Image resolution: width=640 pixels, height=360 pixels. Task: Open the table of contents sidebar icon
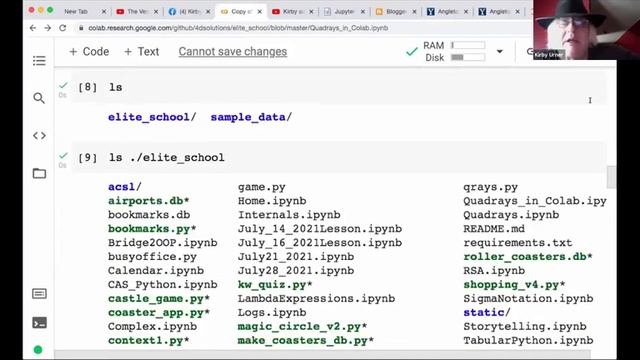pos(39,61)
